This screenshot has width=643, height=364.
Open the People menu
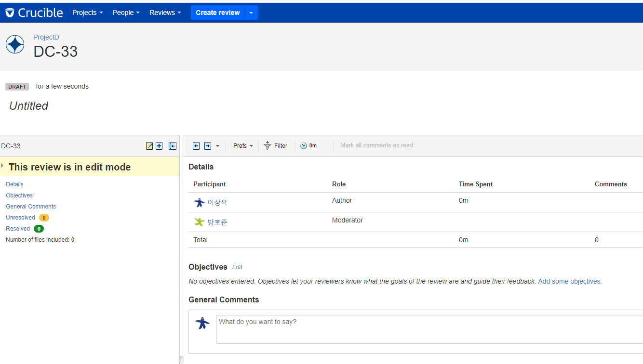(126, 13)
